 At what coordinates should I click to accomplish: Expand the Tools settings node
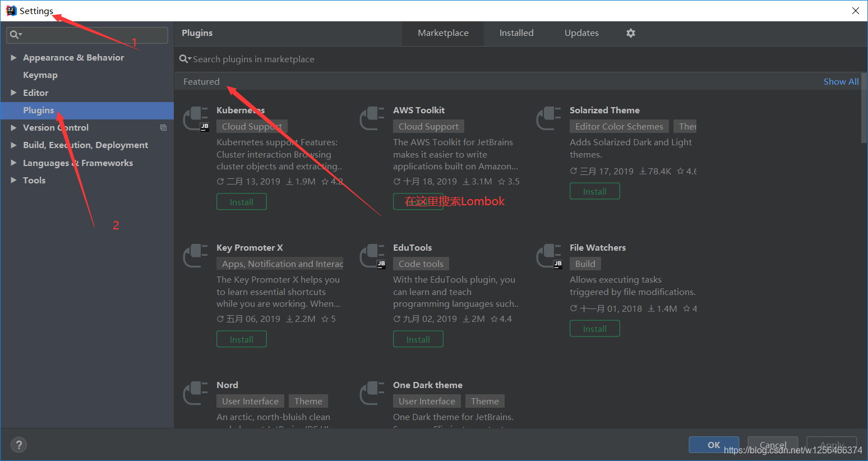coord(13,180)
